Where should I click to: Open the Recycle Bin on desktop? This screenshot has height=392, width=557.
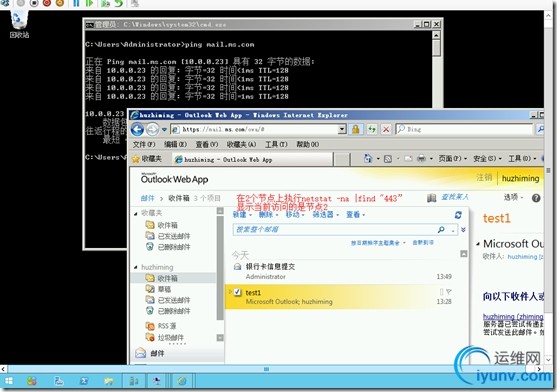click(19, 24)
